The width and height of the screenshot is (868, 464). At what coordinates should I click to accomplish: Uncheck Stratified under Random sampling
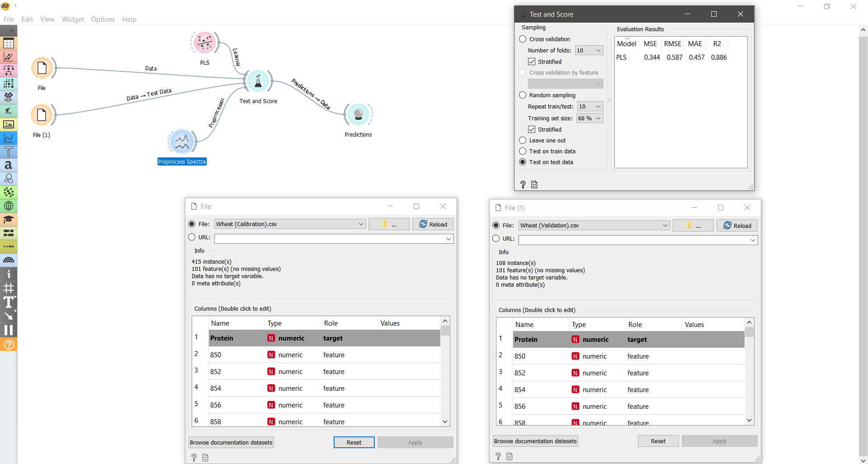[532, 129]
